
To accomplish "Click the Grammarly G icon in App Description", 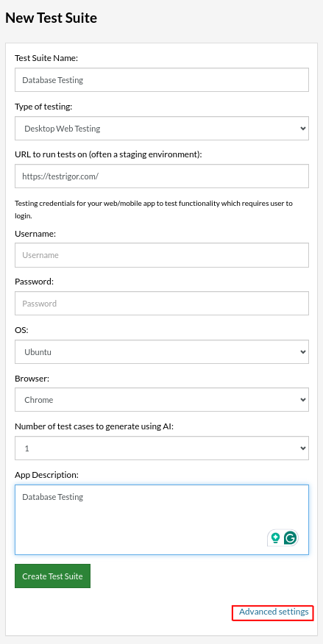I will tap(291, 537).
